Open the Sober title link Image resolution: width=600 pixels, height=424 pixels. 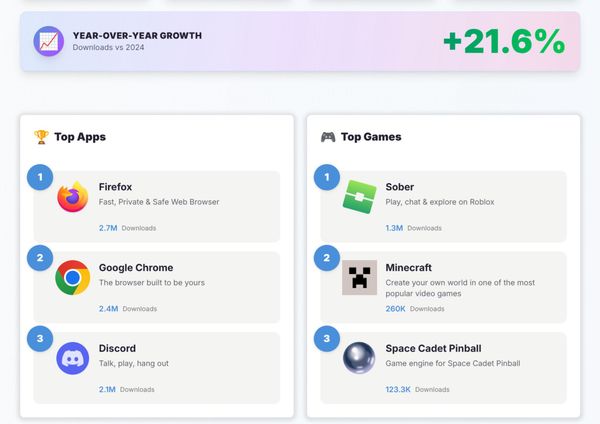[399, 187]
